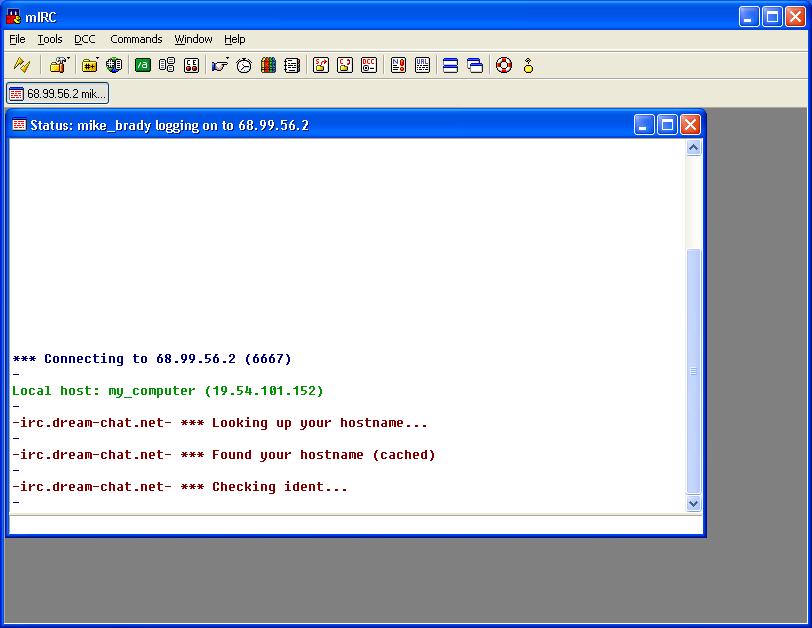Open the Timer clock icon
Viewport: 812px width, 628px height.
click(244, 65)
